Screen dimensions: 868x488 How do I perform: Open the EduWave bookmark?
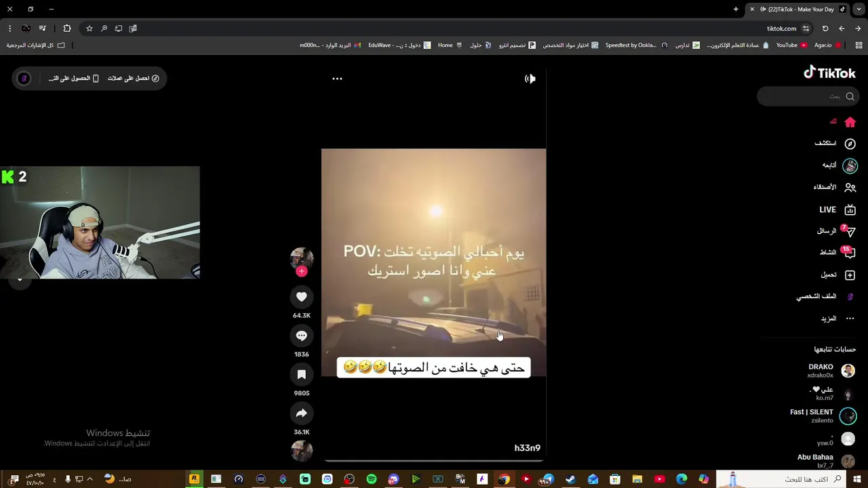click(x=399, y=45)
